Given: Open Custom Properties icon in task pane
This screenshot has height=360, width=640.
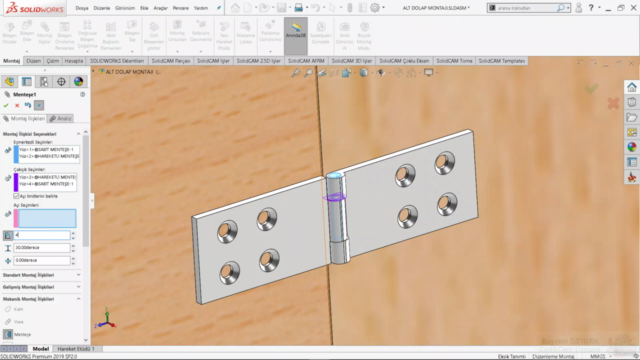Looking at the screenshot, I should coord(632,162).
